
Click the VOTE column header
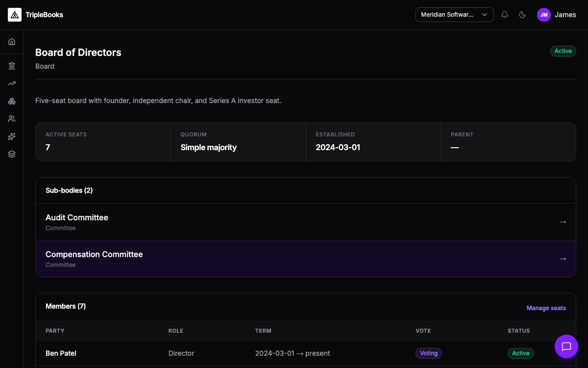coord(423,331)
